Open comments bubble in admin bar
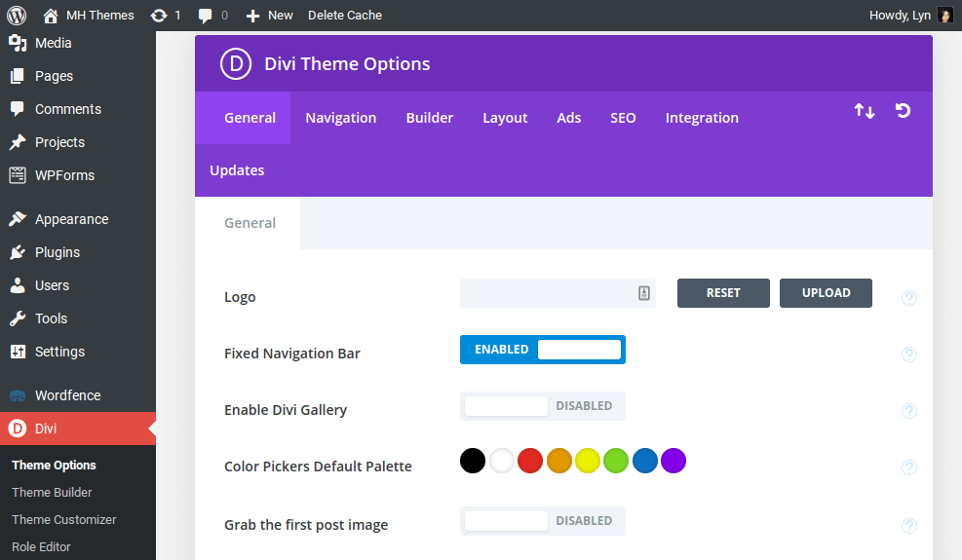This screenshot has height=560, width=962. tap(205, 16)
